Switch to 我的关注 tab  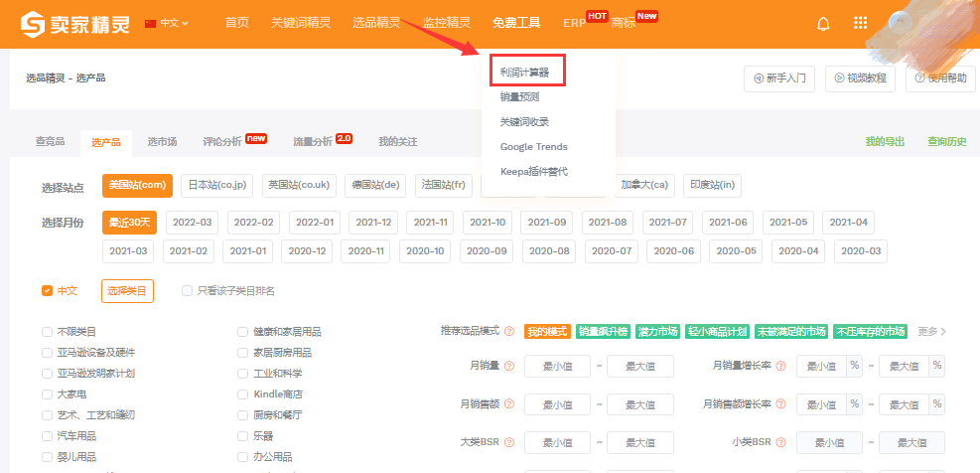pyautogui.click(x=397, y=142)
